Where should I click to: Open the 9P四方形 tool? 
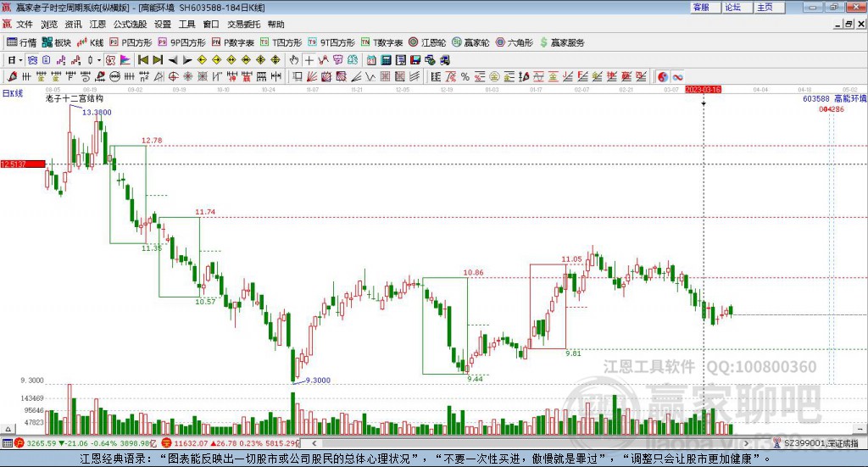(181, 42)
